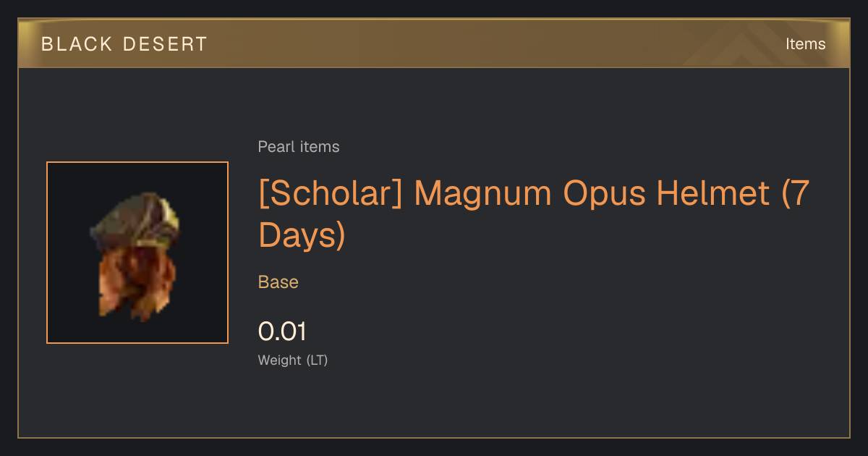Click the Weight (LT) caption
Viewport: 868px width, 456px height.
point(293,360)
